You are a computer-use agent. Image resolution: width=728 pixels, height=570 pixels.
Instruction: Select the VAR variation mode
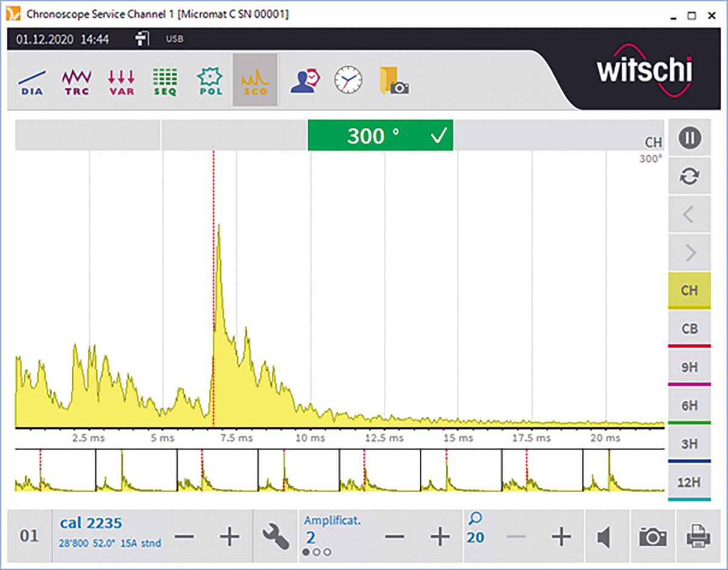[x=121, y=81]
